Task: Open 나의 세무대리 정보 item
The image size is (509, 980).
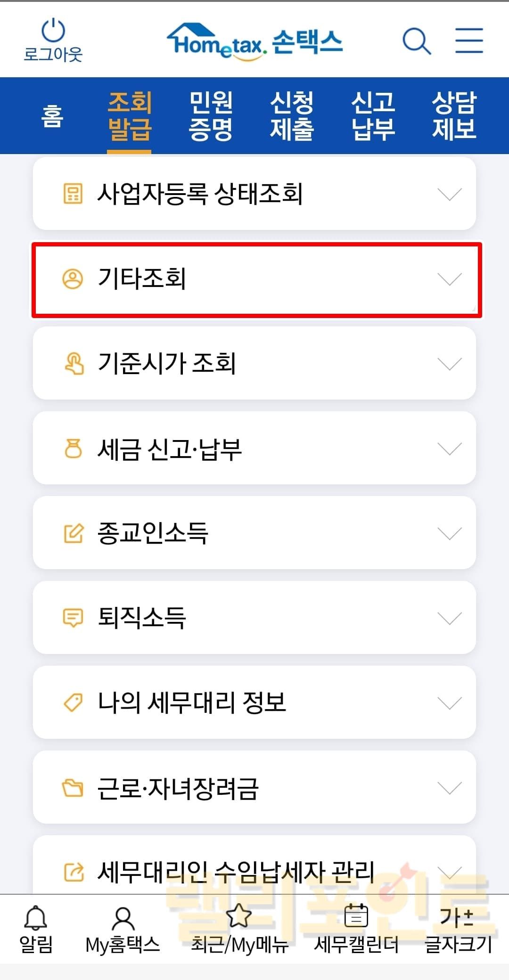Action: click(x=254, y=702)
